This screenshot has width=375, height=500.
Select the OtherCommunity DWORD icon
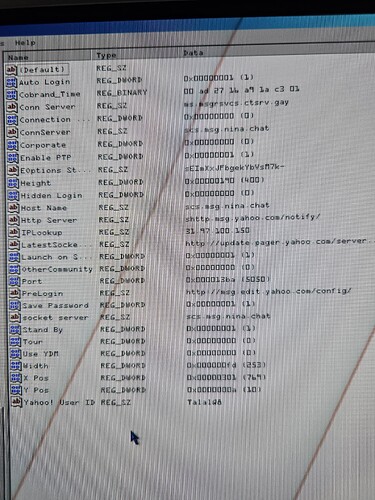14,269
